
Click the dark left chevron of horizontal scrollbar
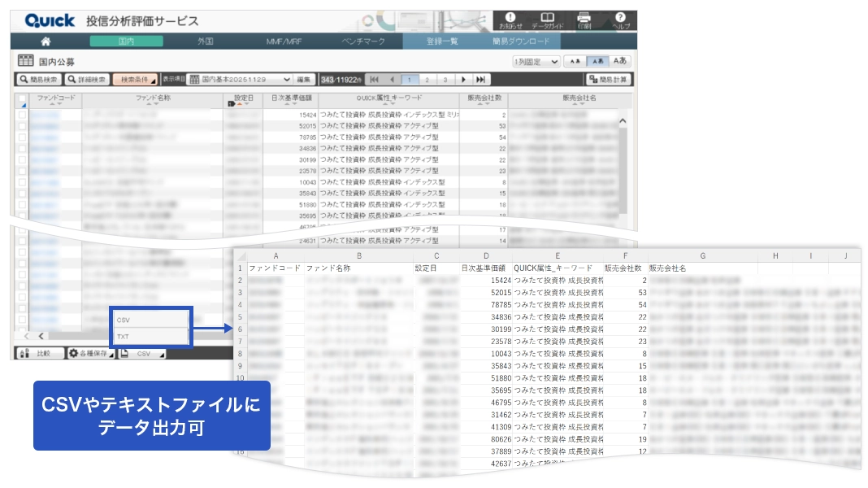click(x=41, y=336)
